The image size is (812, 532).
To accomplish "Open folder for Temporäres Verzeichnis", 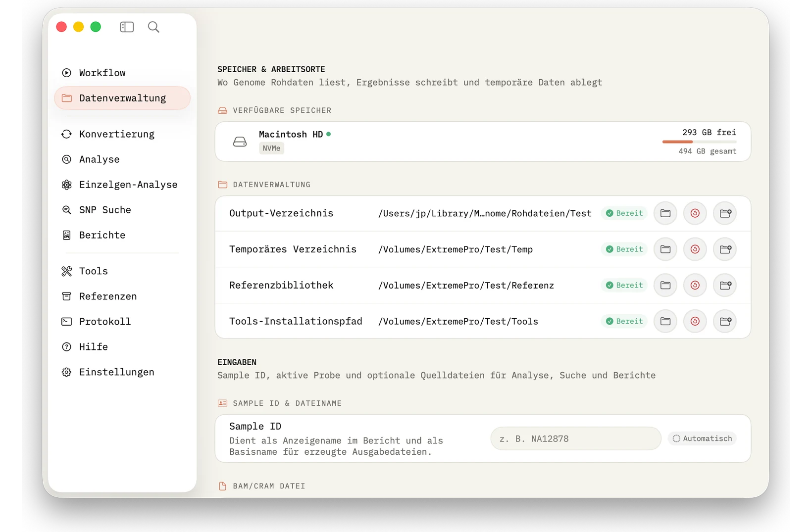I will pos(665,249).
